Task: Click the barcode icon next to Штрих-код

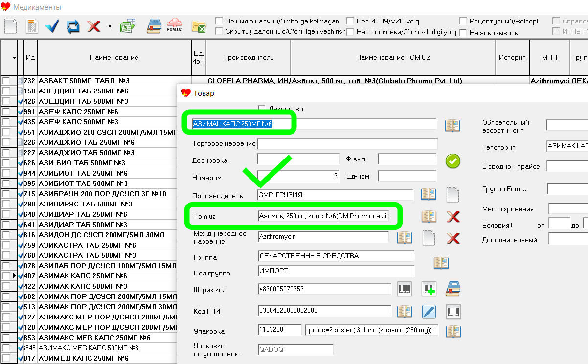Action: click(405, 289)
